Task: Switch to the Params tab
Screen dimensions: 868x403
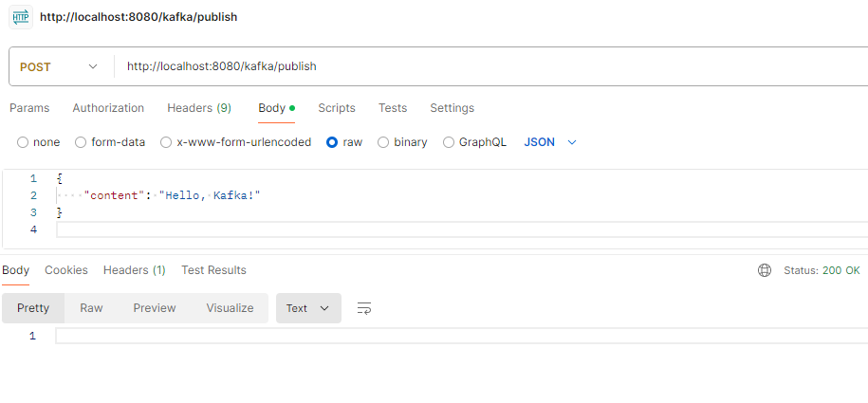Action: [x=29, y=108]
